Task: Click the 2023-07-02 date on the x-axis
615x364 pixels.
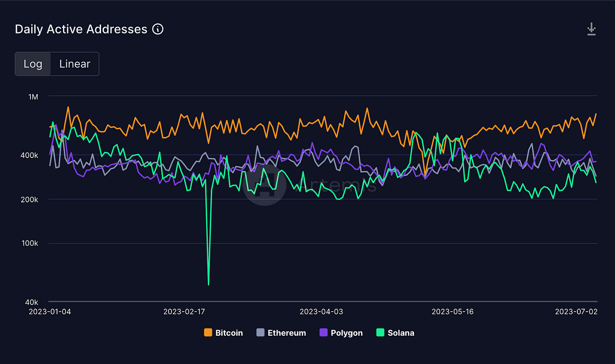Action: click(576, 312)
